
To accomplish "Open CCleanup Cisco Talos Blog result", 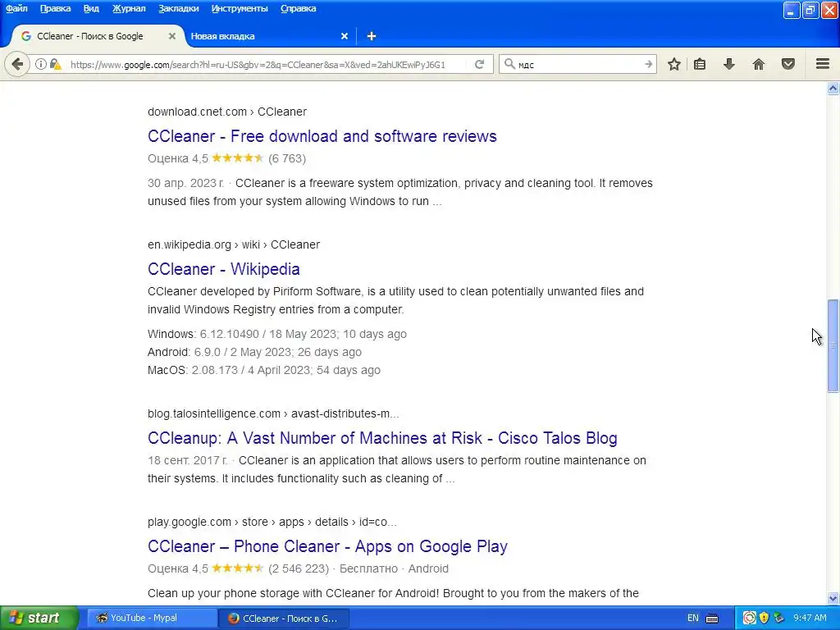I will point(382,438).
